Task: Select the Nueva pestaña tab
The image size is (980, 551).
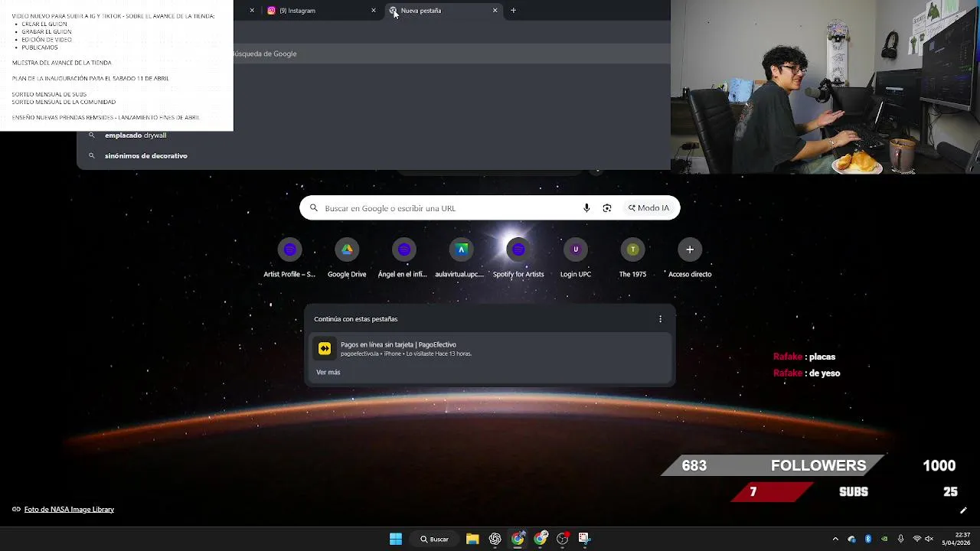Action: 443,11
